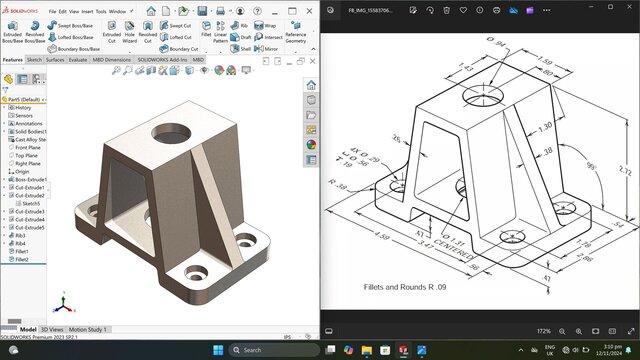Image resolution: width=640 pixels, height=360 pixels.
Task: Click the Apply Scene icon in view toolbar
Action: pyautogui.click(x=231, y=71)
